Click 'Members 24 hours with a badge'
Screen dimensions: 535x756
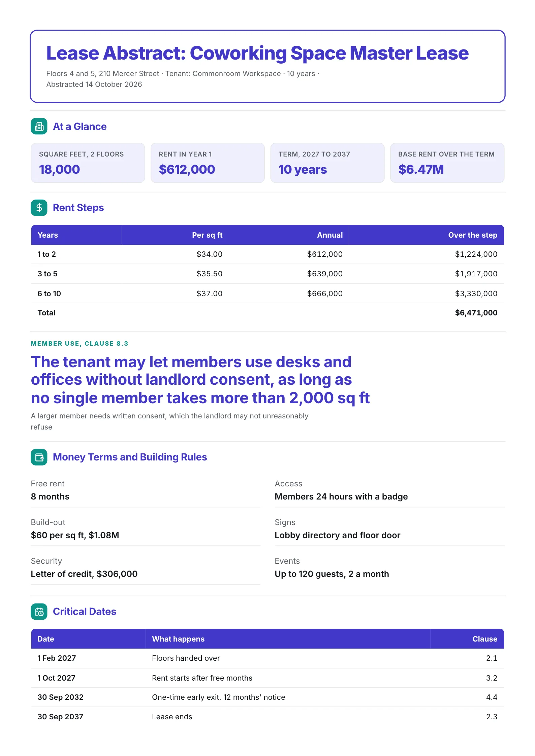coord(341,496)
